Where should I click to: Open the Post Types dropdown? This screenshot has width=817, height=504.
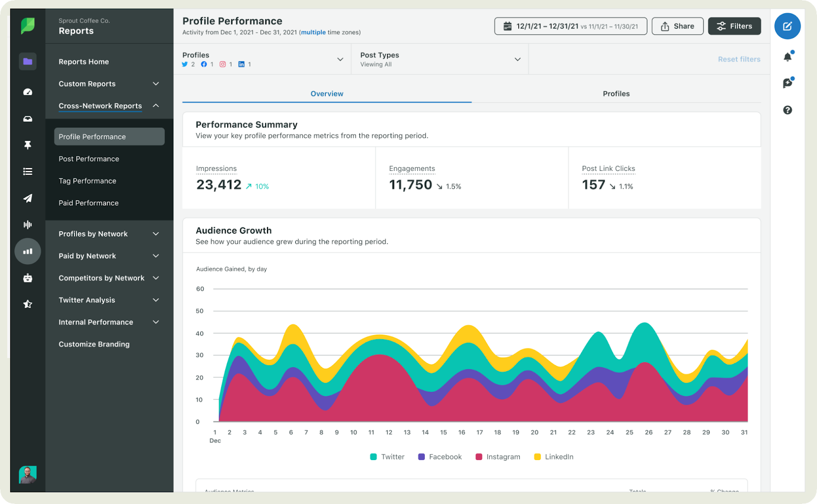coord(517,59)
